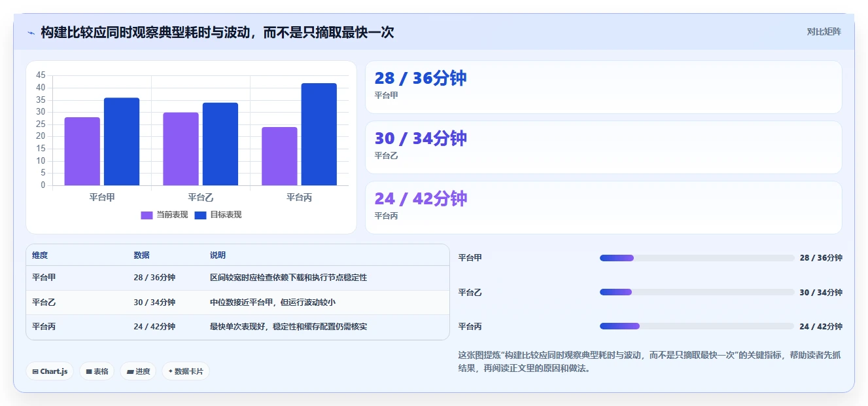
Task: Click the heading 构建比较应同时观察典型耗时与波动
Action: pos(217,32)
